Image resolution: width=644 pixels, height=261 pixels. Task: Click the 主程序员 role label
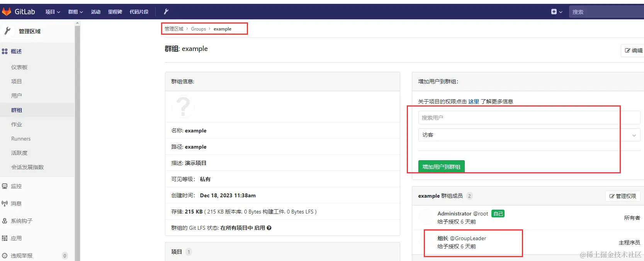coord(629,242)
